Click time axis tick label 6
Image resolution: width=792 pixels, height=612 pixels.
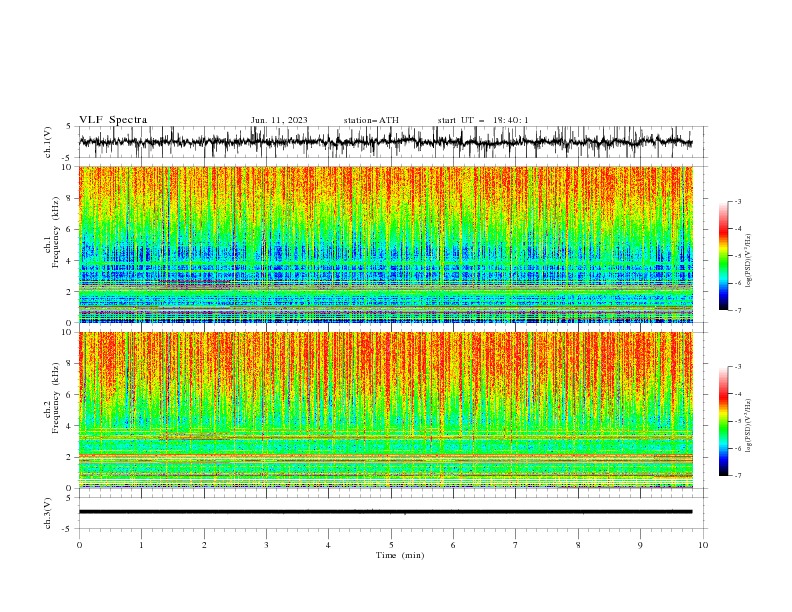click(x=453, y=545)
